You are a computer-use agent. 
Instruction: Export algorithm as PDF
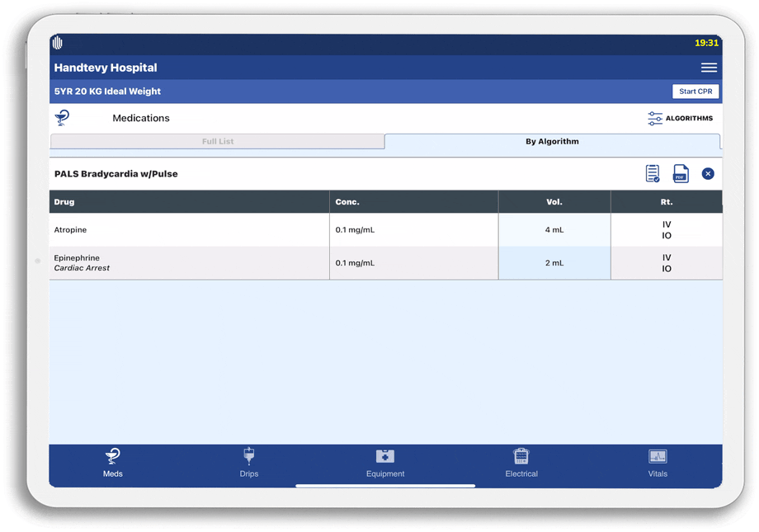point(681,174)
